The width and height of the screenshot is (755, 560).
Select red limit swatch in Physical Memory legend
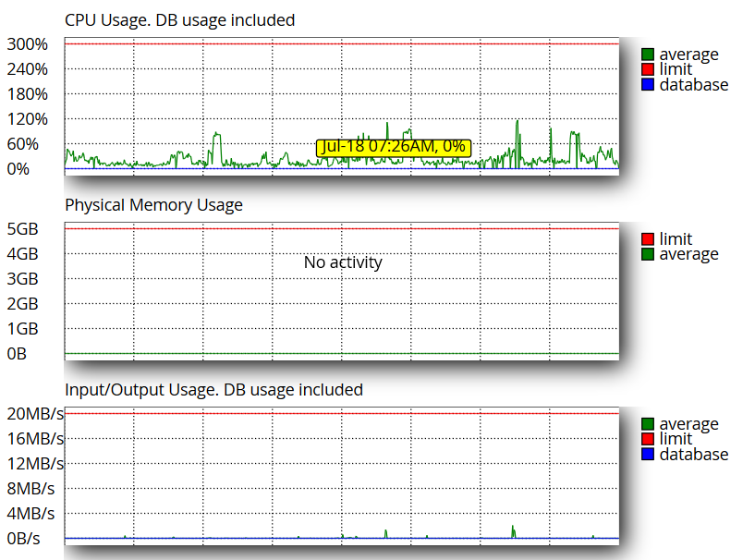point(648,239)
